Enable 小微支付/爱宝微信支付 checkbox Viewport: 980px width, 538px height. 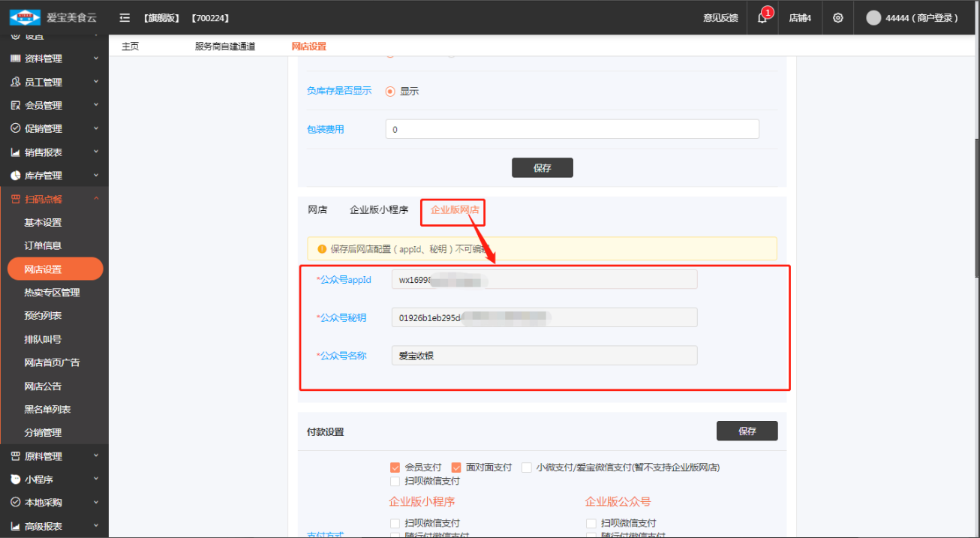click(x=527, y=467)
